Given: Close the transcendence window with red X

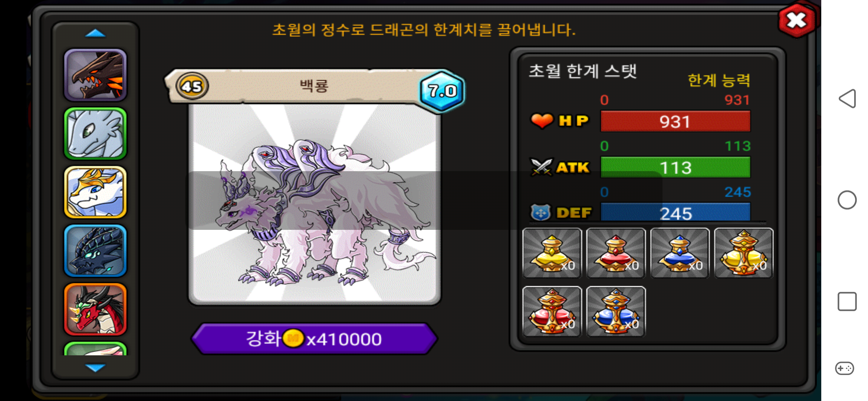Looking at the screenshot, I should tap(797, 20).
